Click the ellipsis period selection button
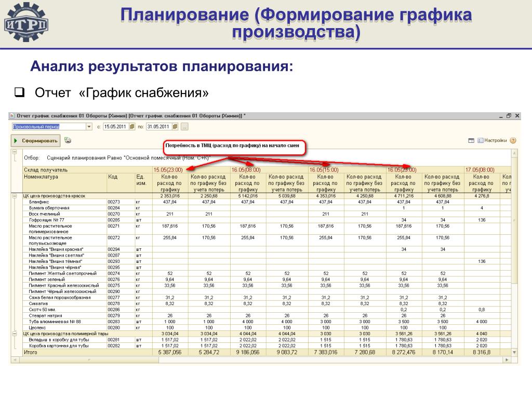532x399 pixels. point(184,127)
